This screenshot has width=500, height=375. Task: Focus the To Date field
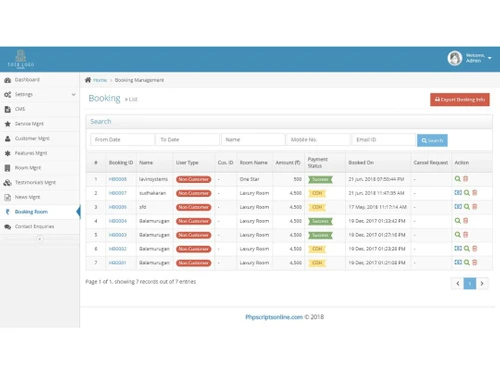pos(188,140)
